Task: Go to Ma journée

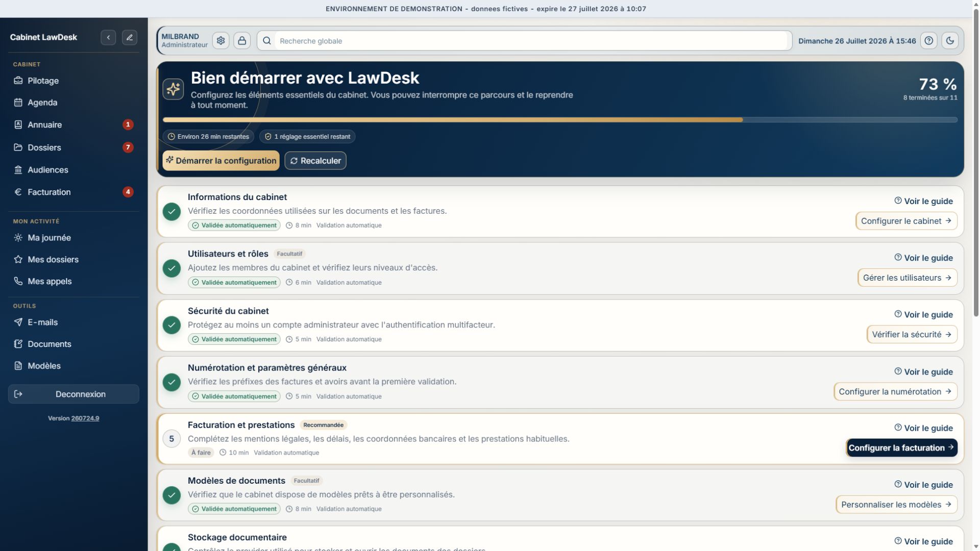Action: point(73,238)
